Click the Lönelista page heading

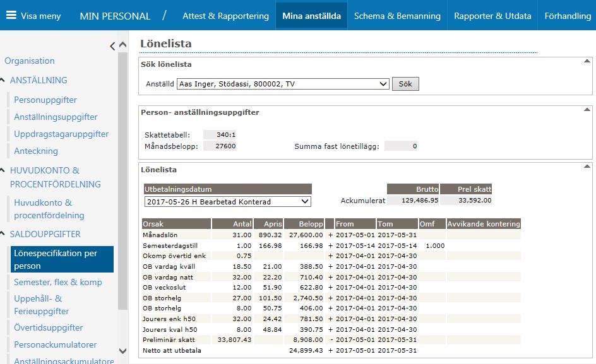tap(165, 44)
